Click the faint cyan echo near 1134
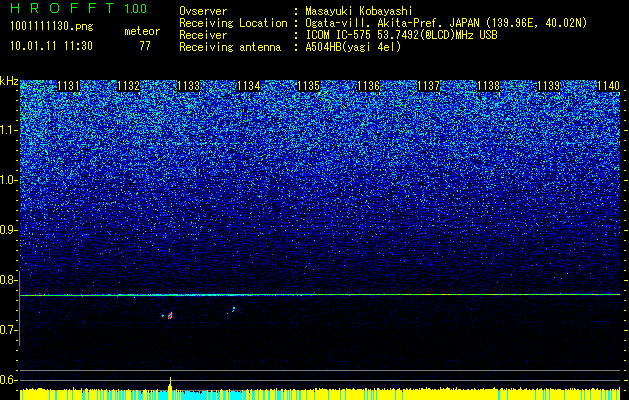This screenshot has width=629, height=400. (233, 309)
